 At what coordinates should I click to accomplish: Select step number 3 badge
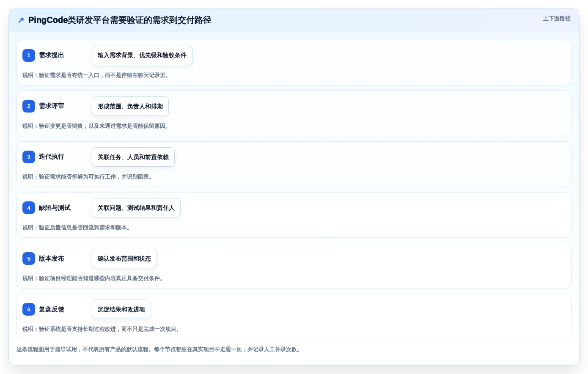[29, 157]
